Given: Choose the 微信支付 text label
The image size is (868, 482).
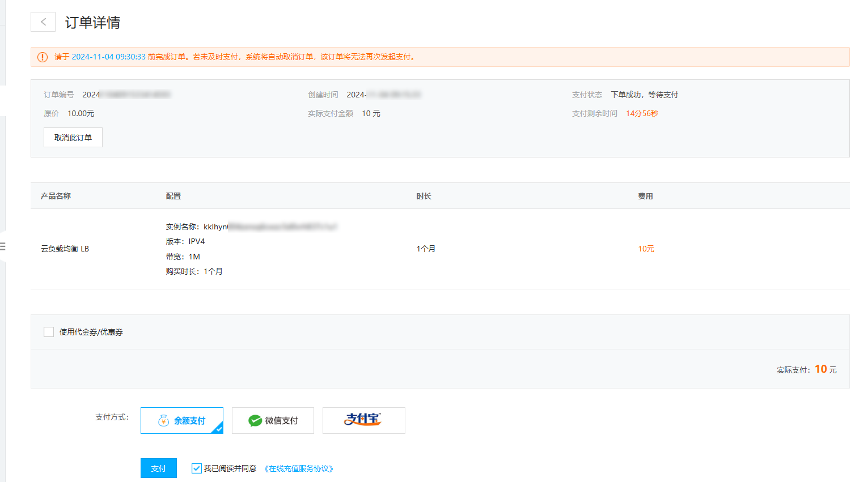Looking at the screenshot, I should click(x=281, y=421).
